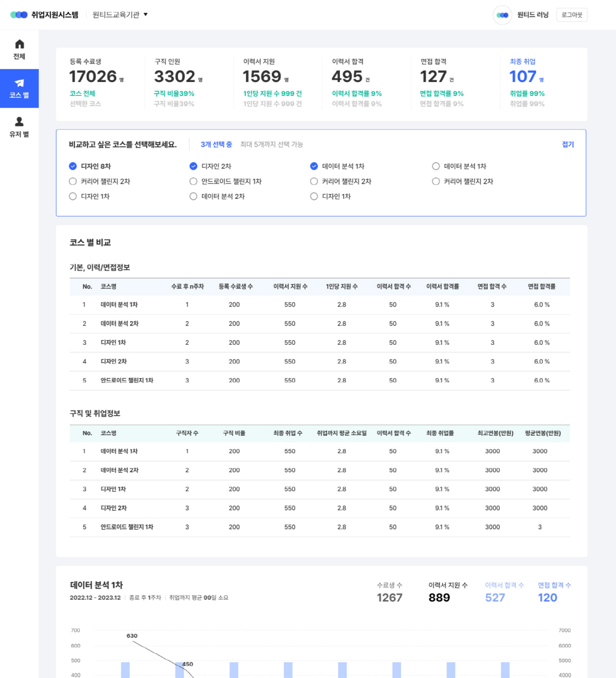Click the 취업까지 평균 소요일 column header
The image size is (616, 678).
(x=341, y=433)
